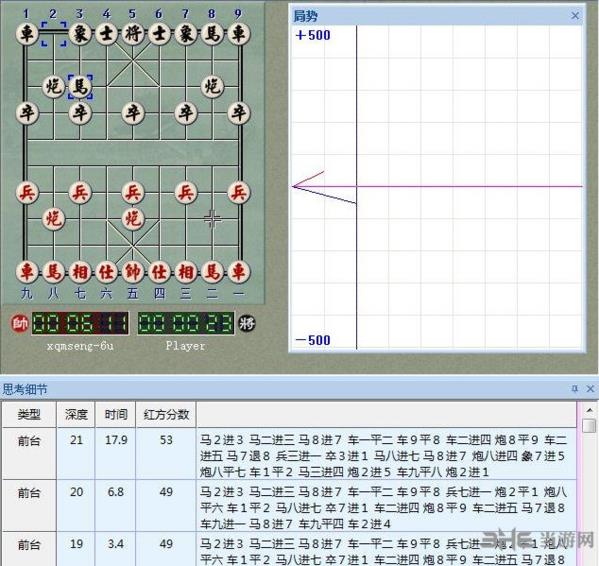Screen dimensions: 599x566
Task: Select the red horse on file 二
Action: (212, 272)
